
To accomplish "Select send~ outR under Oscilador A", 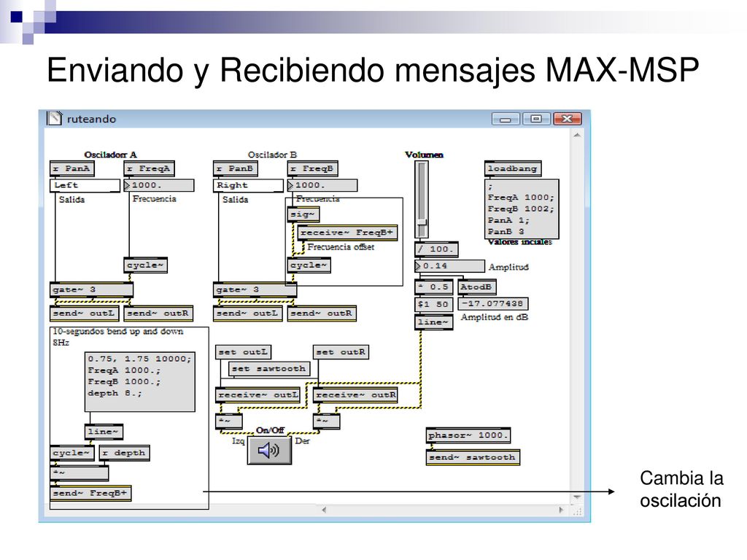I will [158, 314].
